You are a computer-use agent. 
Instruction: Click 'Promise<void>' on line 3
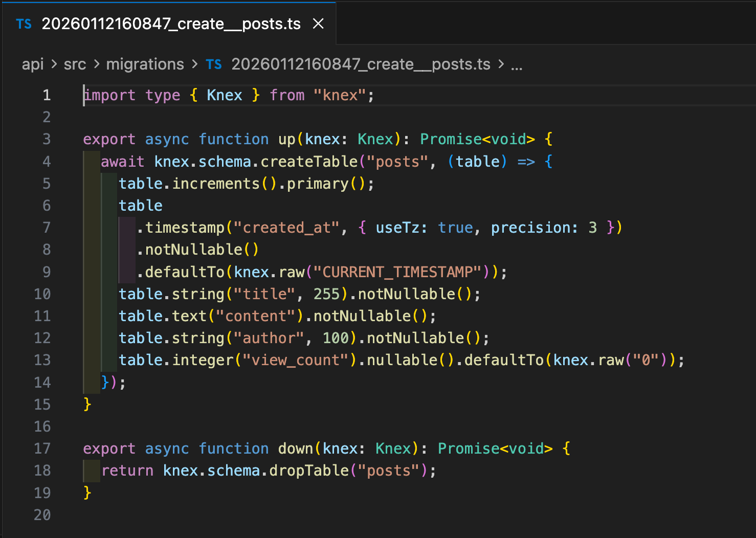pos(477,139)
